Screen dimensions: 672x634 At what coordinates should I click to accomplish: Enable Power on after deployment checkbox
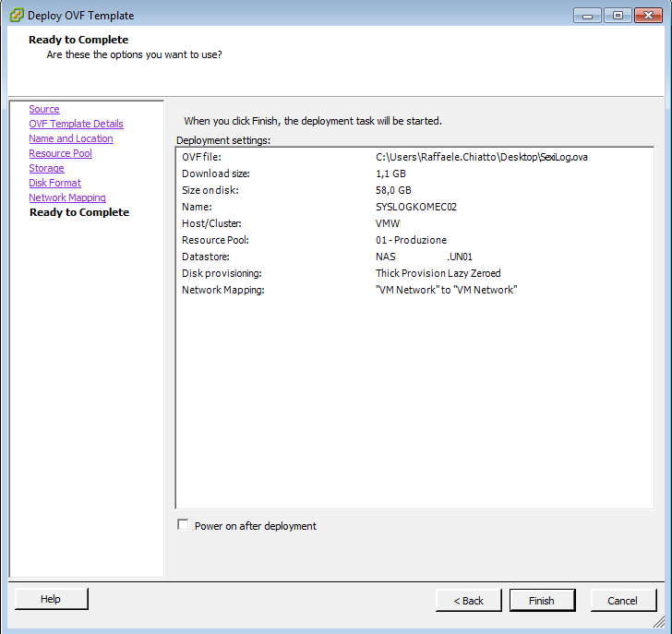pos(183,525)
